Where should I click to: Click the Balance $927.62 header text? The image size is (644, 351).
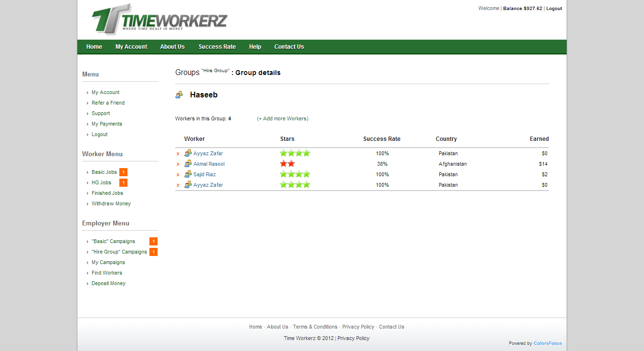click(523, 9)
